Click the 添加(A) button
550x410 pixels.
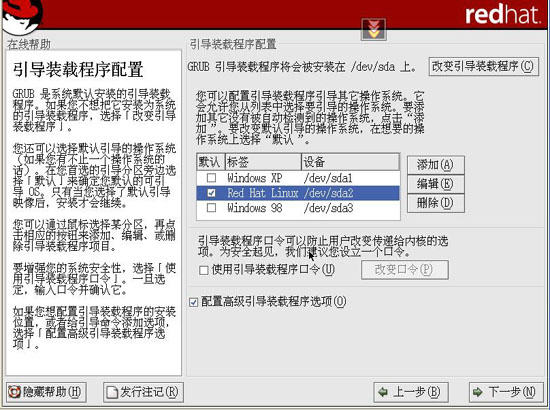pyautogui.click(x=436, y=165)
